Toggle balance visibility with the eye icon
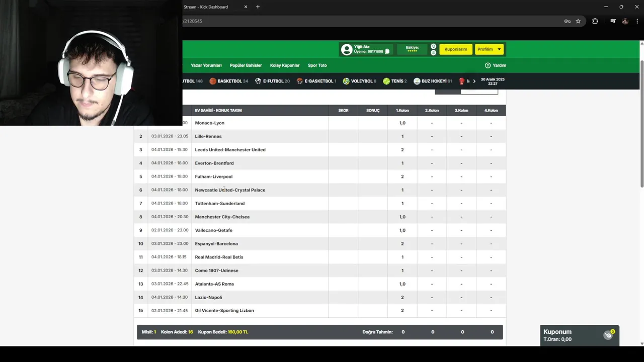 click(x=433, y=52)
